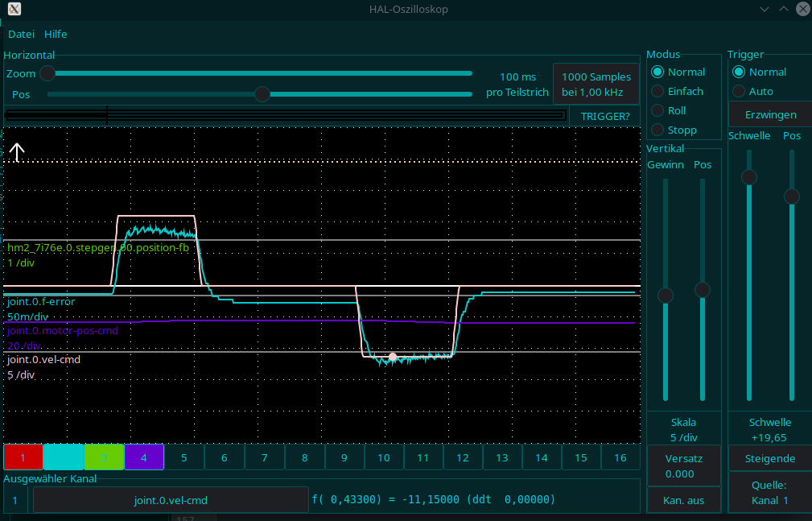Image resolution: width=812 pixels, height=521 pixels.
Task: Click the horizontal Zoom slider handle
Action: click(47, 73)
